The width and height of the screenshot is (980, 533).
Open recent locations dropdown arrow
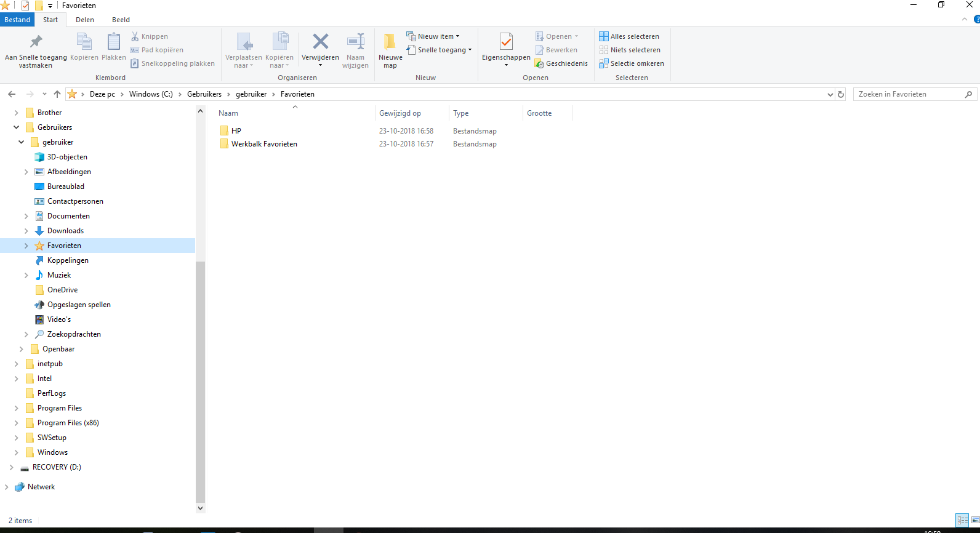44,94
